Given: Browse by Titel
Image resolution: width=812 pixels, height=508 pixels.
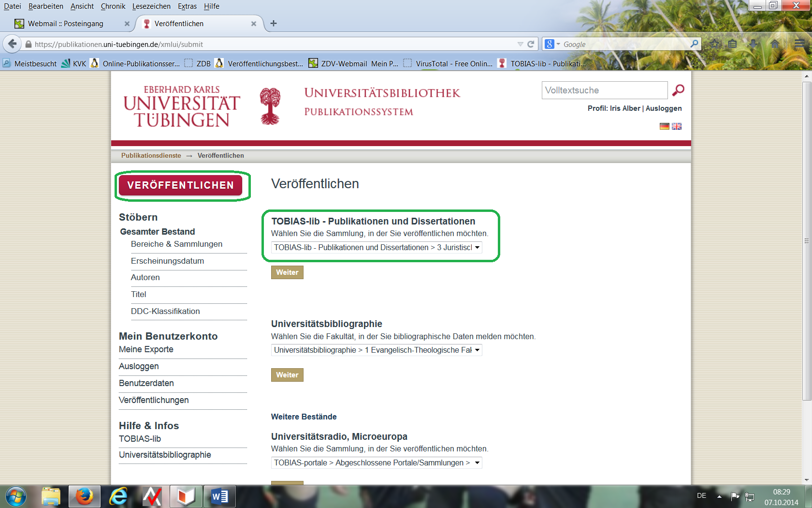Looking at the screenshot, I should (138, 294).
